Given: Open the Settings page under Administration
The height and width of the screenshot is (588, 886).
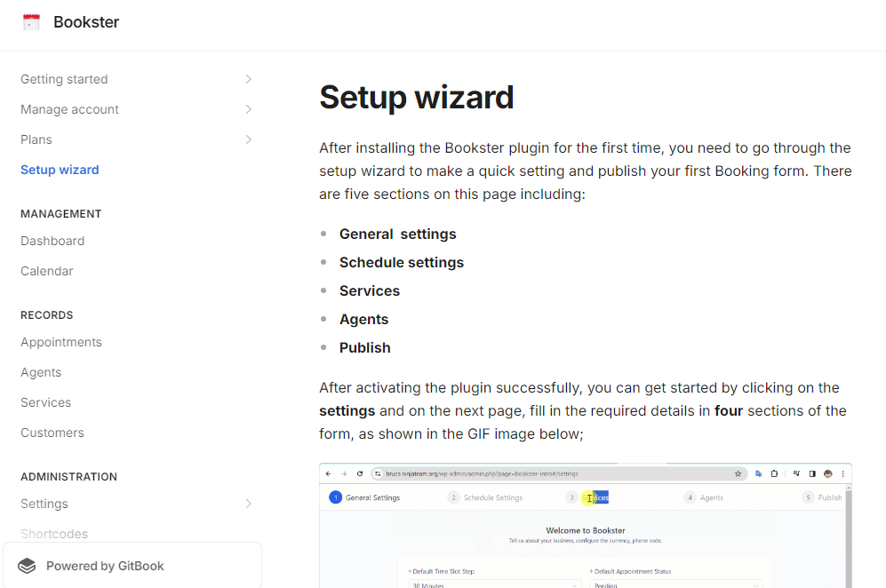Looking at the screenshot, I should pyautogui.click(x=44, y=504).
